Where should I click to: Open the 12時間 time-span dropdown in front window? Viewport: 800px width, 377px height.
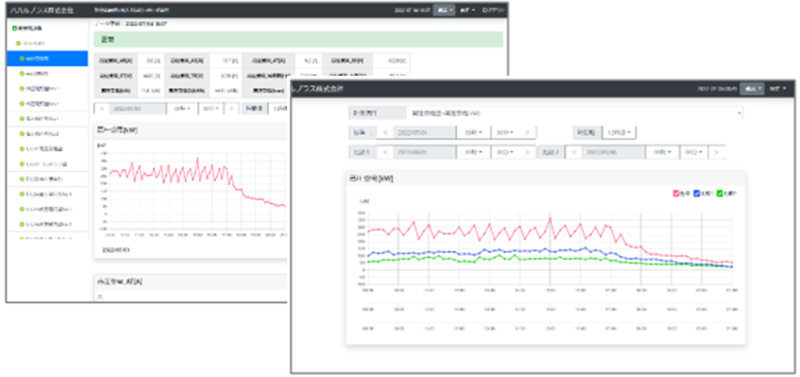click(619, 132)
